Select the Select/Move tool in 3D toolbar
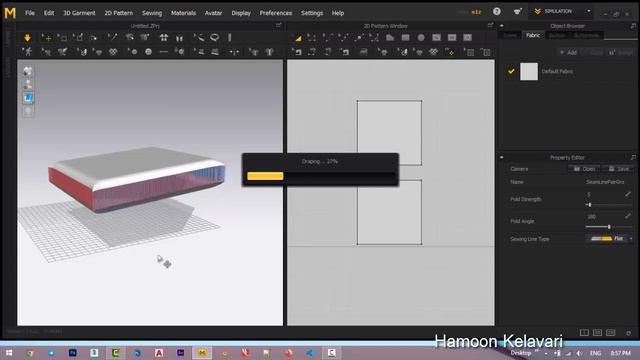Image resolution: width=640 pixels, height=360 pixels. click(x=47, y=38)
